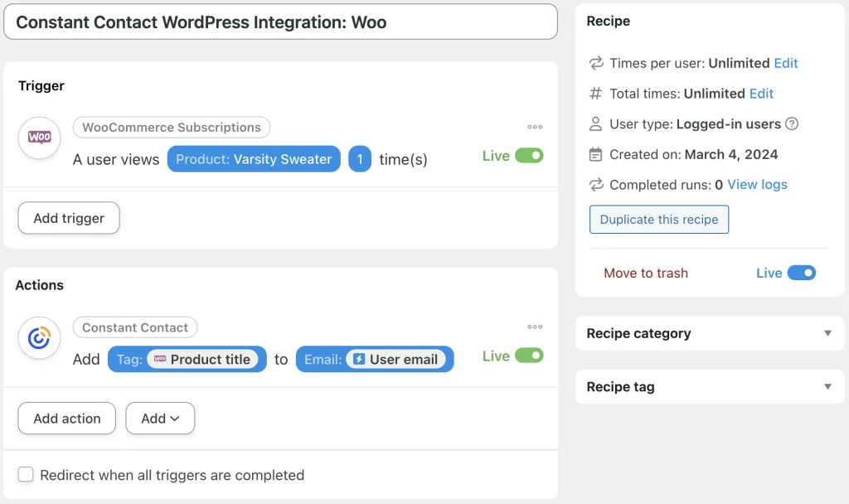849x504 pixels.
Task: Enable redirect when all triggers are completed
Action: coord(26,475)
